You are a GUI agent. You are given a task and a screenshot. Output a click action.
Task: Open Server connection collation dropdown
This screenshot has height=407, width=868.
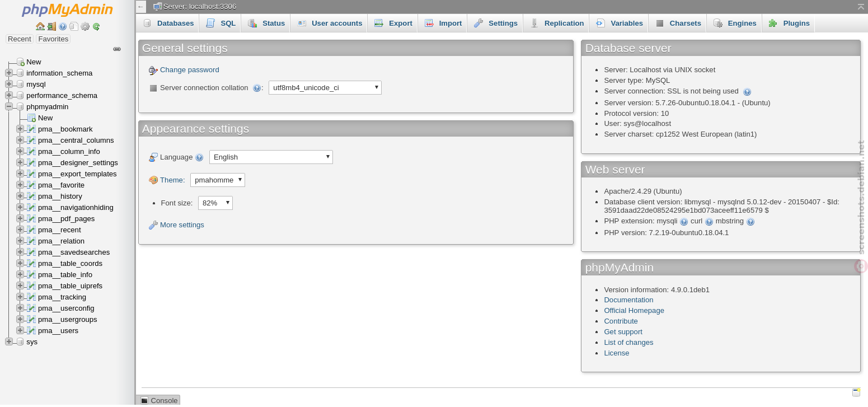(x=325, y=87)
